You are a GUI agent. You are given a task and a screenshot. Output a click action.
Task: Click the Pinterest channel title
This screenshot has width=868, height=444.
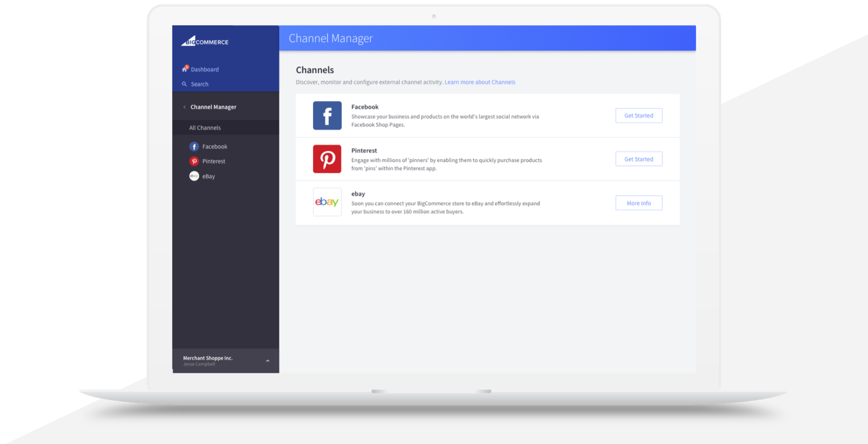[x=364, y=150]
